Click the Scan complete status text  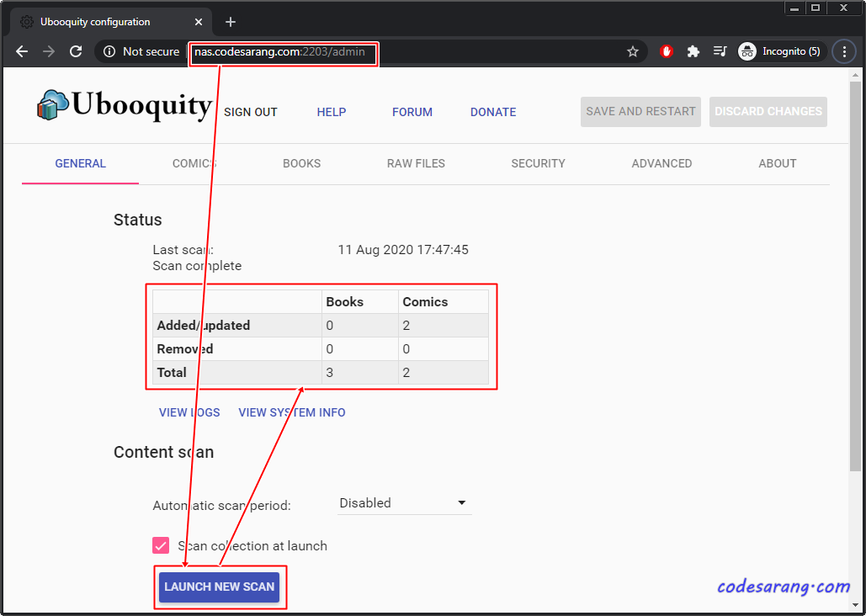[x=197, y=266]
